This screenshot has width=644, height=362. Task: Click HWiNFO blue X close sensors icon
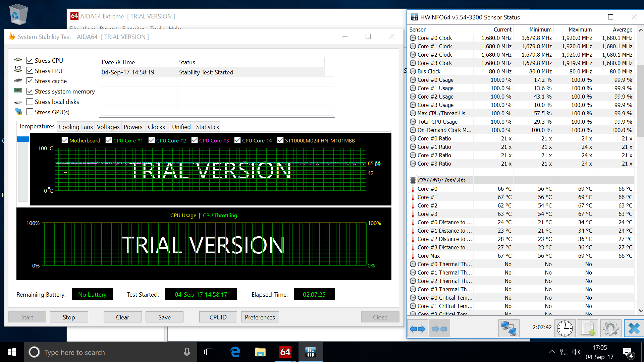click(634, 328)
